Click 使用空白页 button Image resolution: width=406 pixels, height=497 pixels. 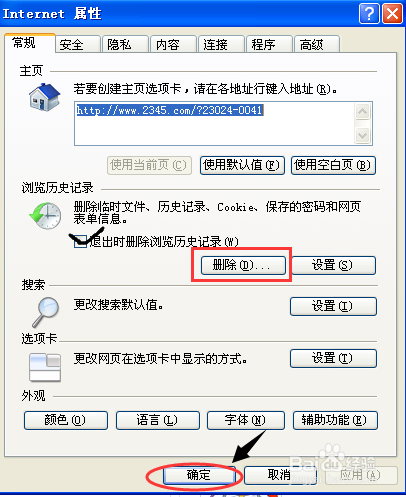[333, 165]
